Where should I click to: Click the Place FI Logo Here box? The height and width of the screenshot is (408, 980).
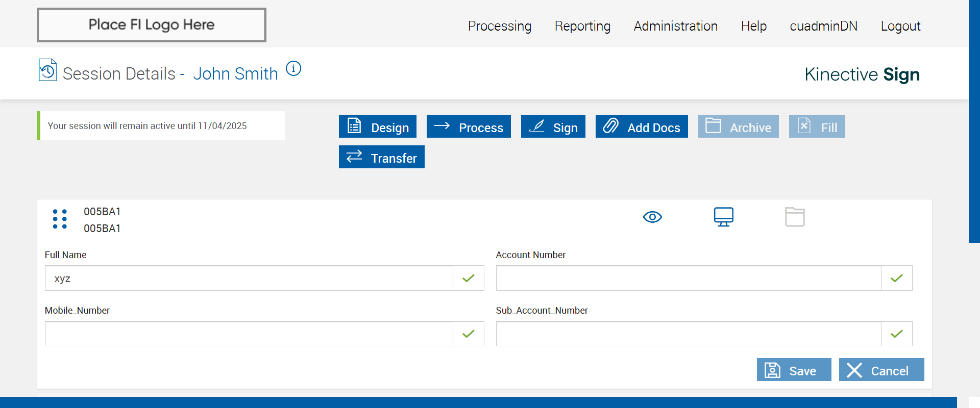[152, 25]
